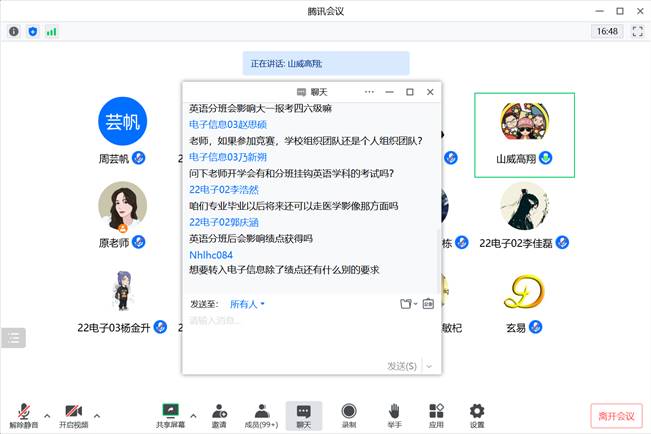Enter full screen mode
The height and width of the screenshot is (434, 651).
(635, 31)
